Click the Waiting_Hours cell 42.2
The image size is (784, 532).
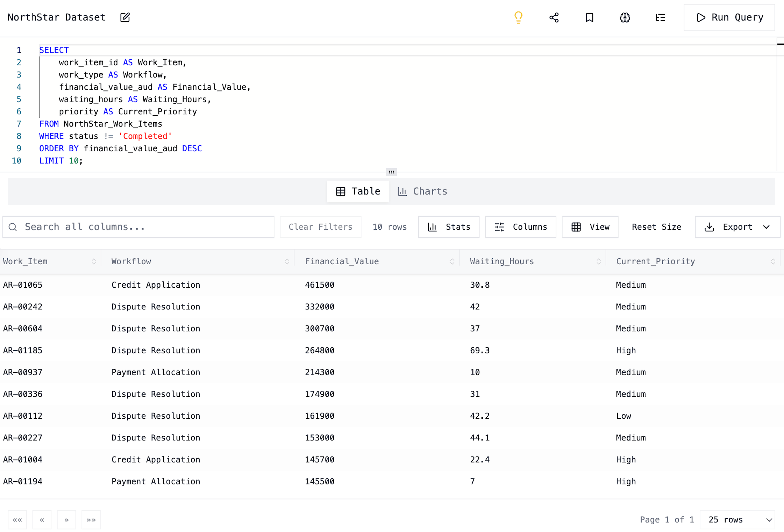click(x=480, y=416)
